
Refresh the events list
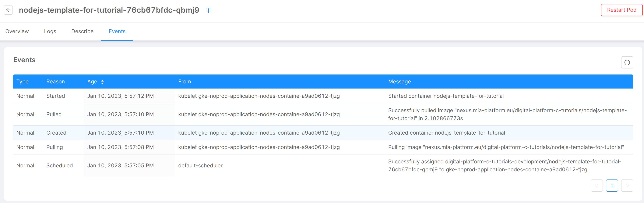(x=627, y=62)
